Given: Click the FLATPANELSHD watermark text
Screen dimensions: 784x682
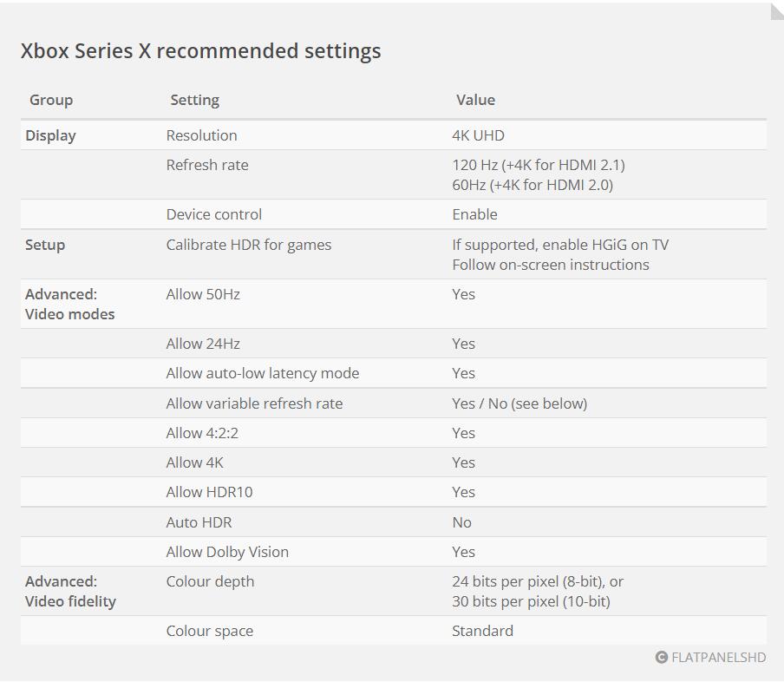Looking at the screenshot, I should [x=718, y=657].
